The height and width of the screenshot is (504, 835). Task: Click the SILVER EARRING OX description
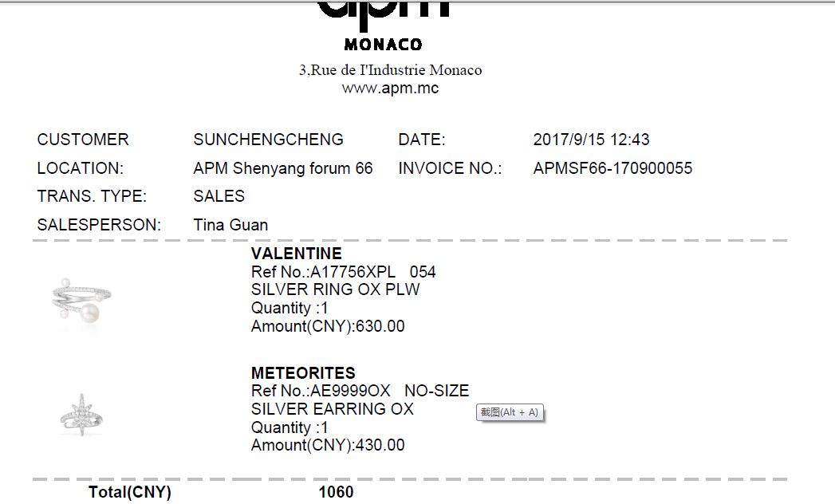coord(333,409)
